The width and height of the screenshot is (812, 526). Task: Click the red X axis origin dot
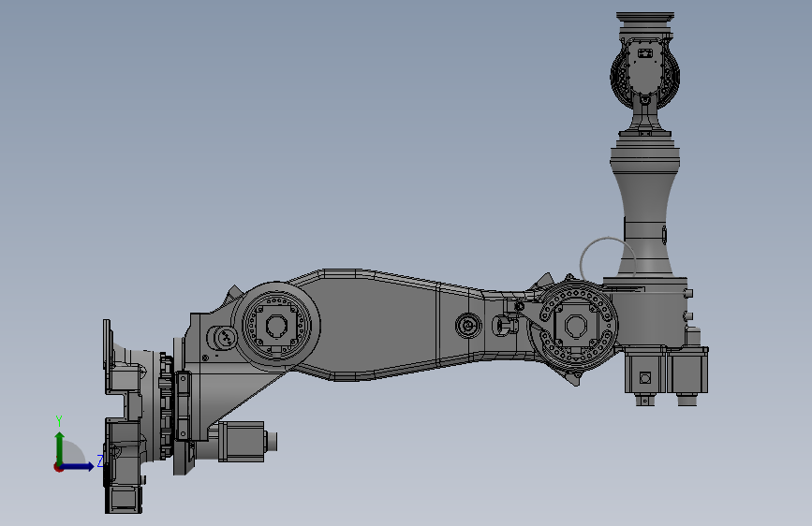[58, 467]
